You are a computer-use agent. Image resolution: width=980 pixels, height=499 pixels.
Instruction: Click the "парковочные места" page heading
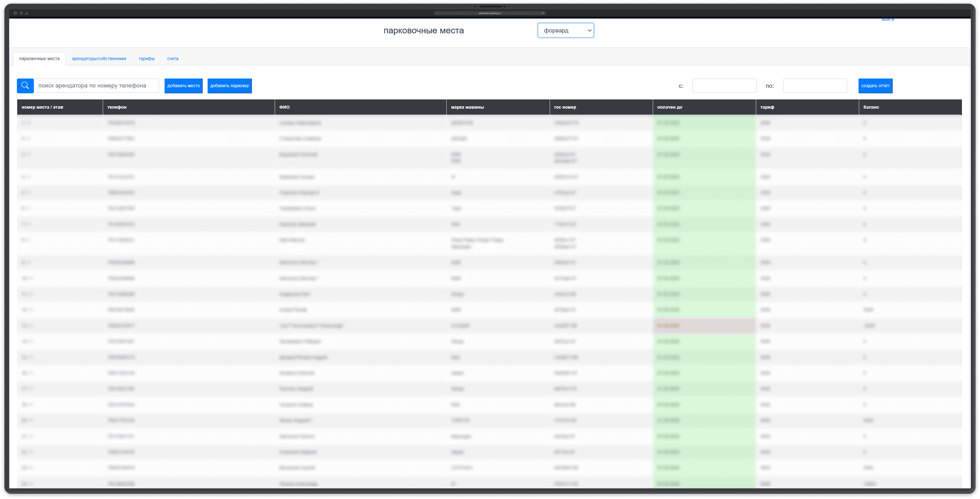[x=423, y=30]
